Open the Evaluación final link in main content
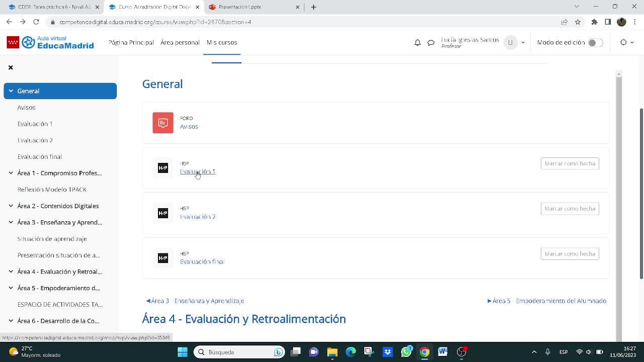 pos(202,261)
